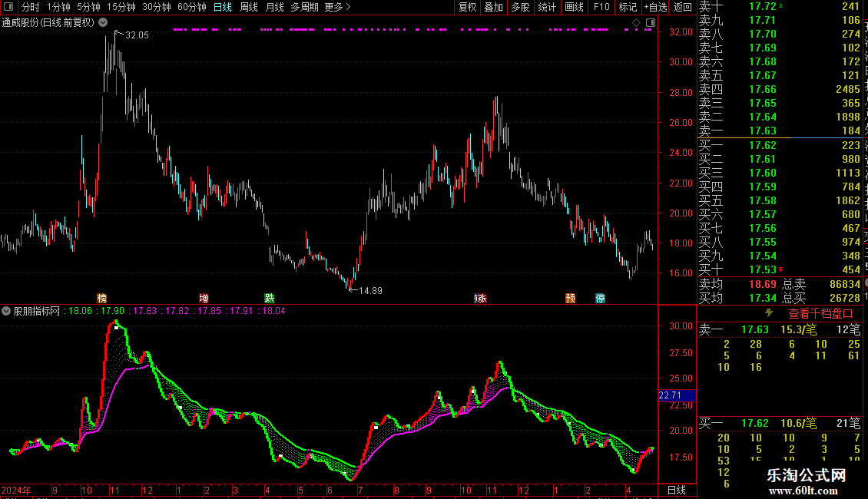The image size is (868, 499).
Task: Click the indicator value 18.06 in sub-chart header
Action: coord(80,311)
